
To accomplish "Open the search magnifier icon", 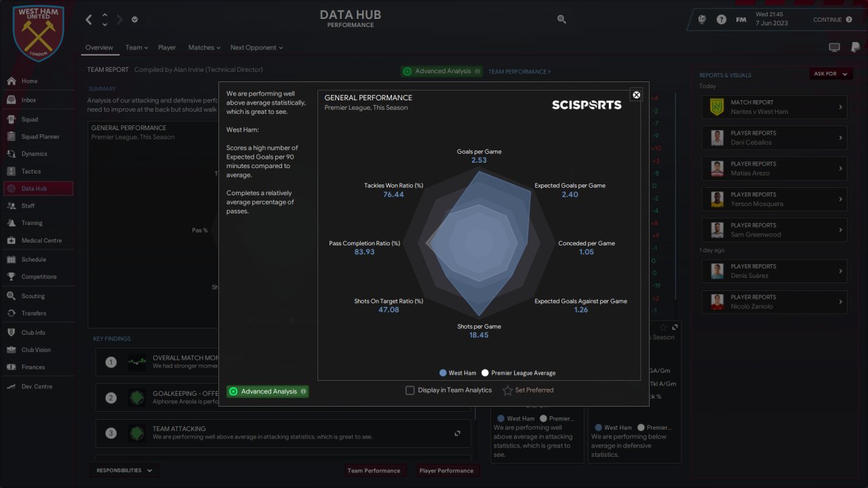I will click(561, 20).
